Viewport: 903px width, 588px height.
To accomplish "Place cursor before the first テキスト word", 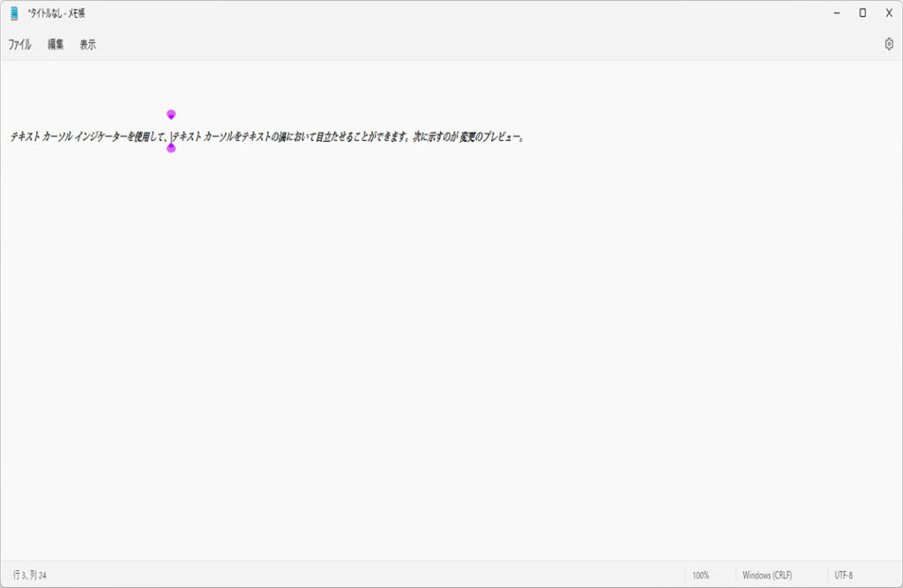I will pos(10,137).
